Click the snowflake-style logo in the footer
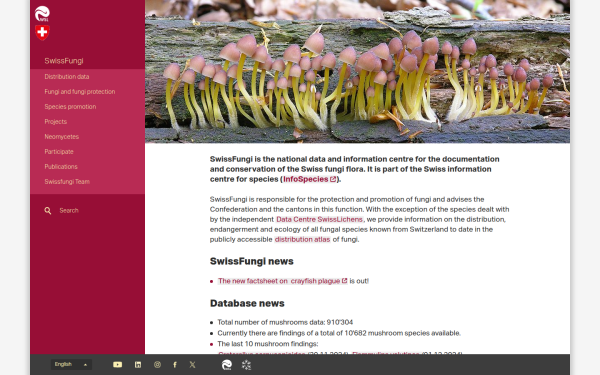The image size is (600, 375). pyautogui.click(x=246, y=365)
